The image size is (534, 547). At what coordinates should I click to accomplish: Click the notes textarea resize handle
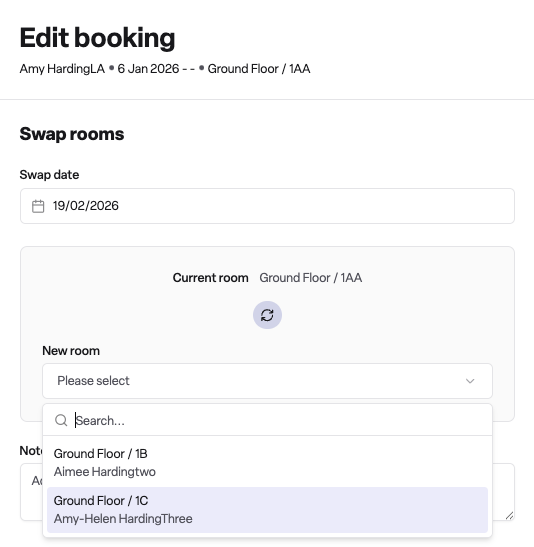509,515
